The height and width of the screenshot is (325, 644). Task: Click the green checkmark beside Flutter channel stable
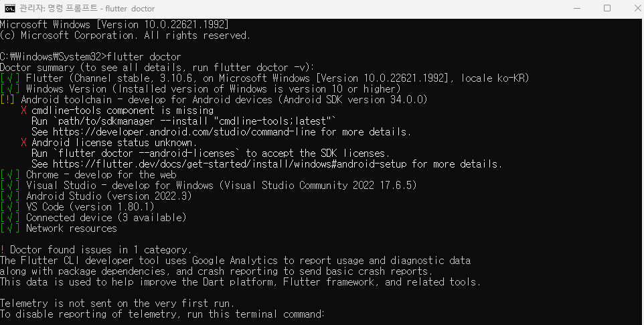click(x=10, y=78)
